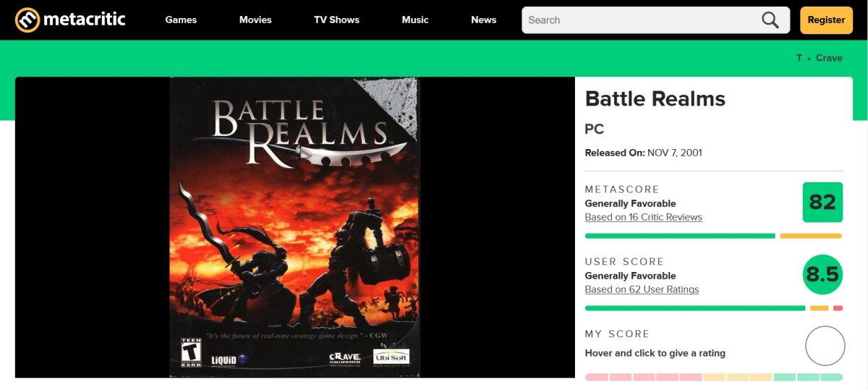This screenshot has width=868, height=390.
Task: Open the Music menu
Action: [x=415, y=20]
